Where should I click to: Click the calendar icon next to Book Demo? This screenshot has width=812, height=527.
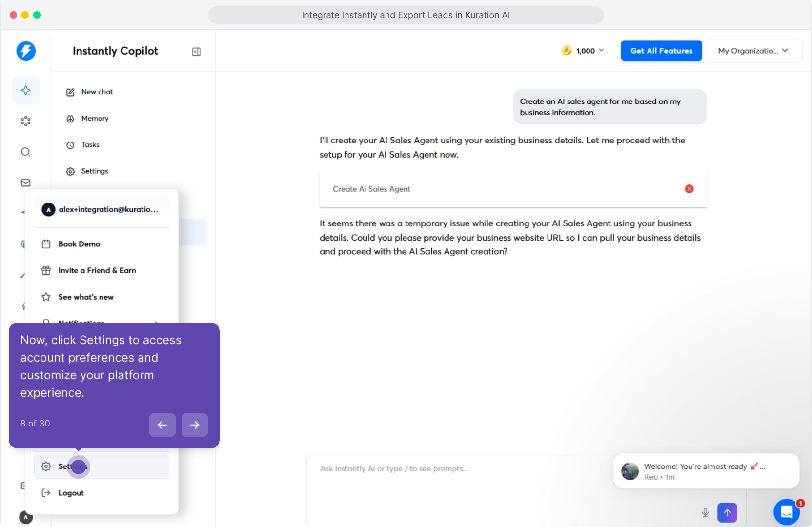(46, 244)
